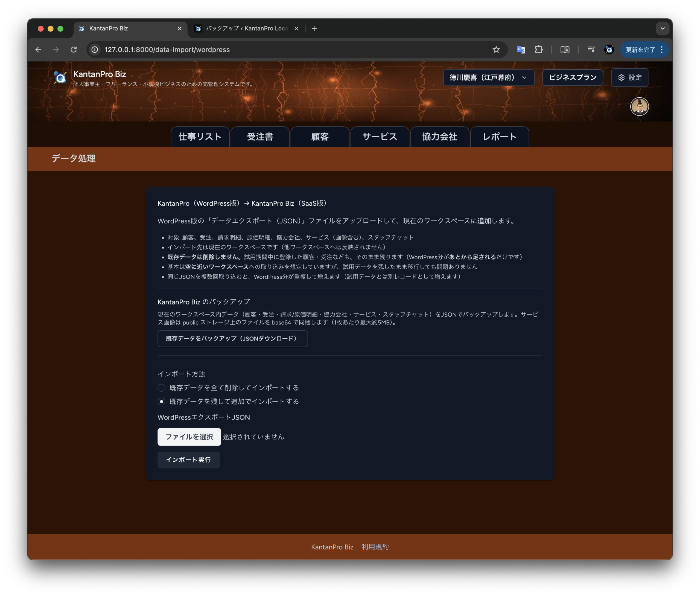Open the user avatar profile picture

tap(639, 107)
